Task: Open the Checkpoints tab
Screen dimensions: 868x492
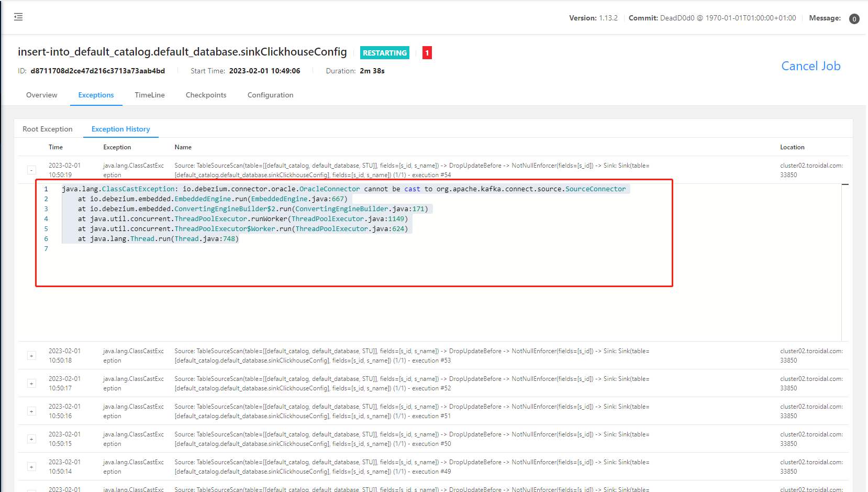Action: click(x=206, y=95)
